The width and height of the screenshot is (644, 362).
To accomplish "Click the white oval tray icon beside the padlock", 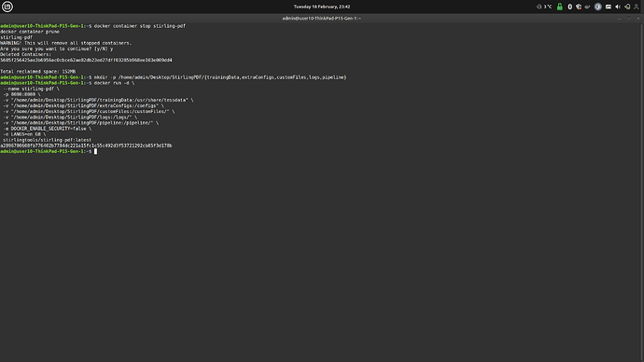I will pyautogui.click(x=569, y=7).
